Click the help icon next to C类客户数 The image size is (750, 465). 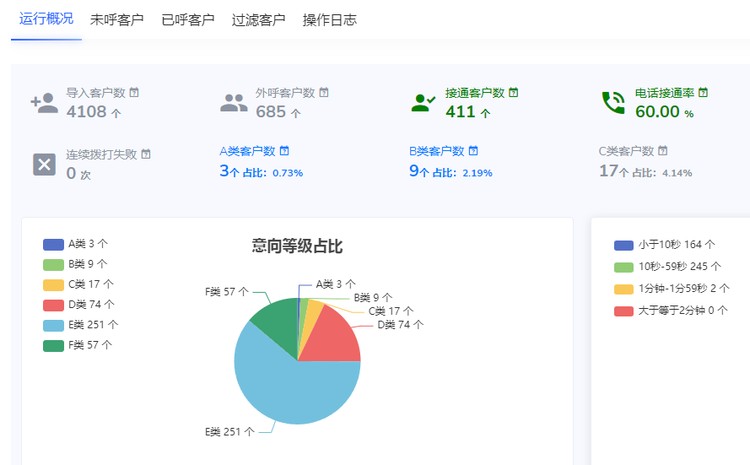click(x=662, y=151)
